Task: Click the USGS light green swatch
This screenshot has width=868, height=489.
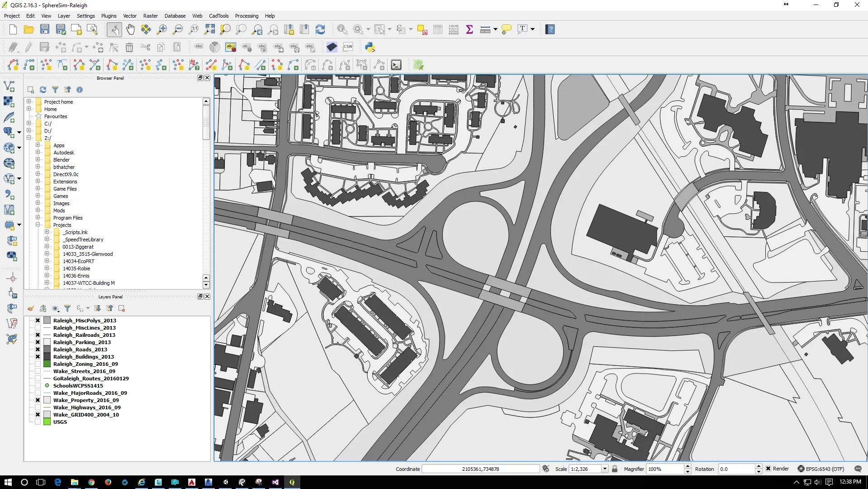Action: [47, 422]
